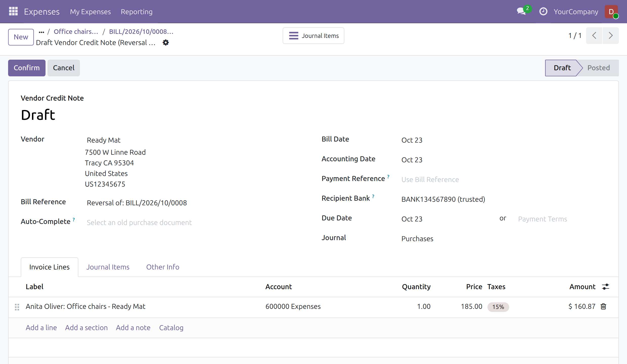Screen dimensions: 627x364
Task: Confirm the vendor credit note
Action: click(x=27, y=68)
